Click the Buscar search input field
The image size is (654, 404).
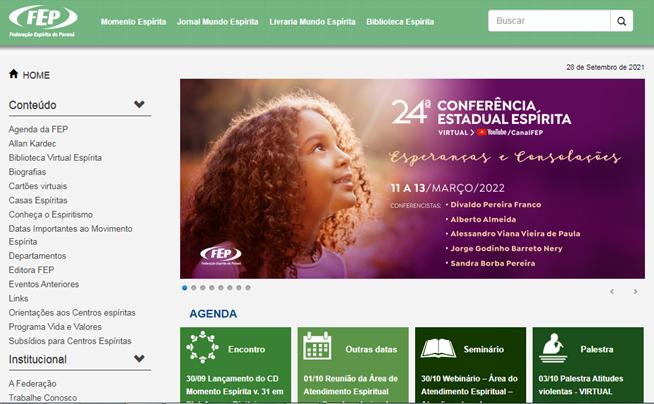point(549,21)
